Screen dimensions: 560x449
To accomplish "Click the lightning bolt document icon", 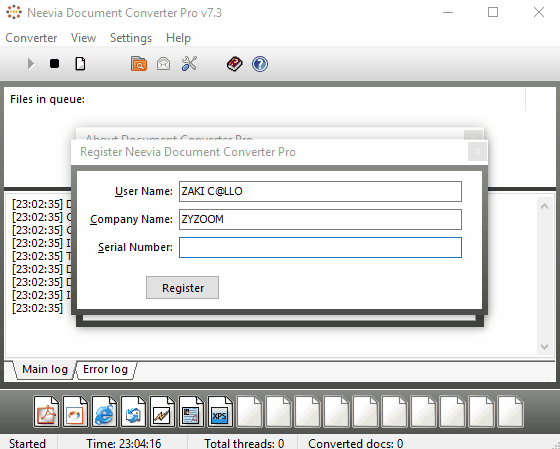I will pyautogui.click(x=162, y=411).
